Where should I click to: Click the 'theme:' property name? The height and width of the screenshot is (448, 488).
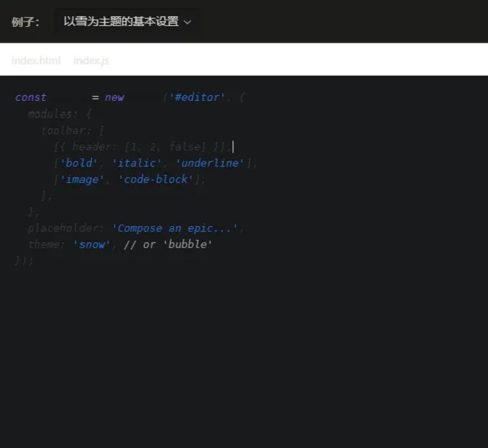click(46, 245)
